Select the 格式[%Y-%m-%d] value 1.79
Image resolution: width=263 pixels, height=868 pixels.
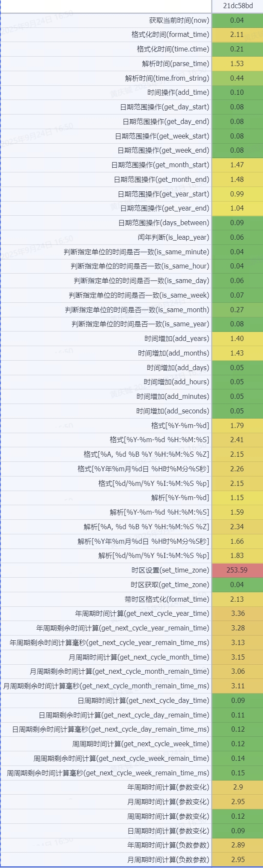[x=237, y=425]
